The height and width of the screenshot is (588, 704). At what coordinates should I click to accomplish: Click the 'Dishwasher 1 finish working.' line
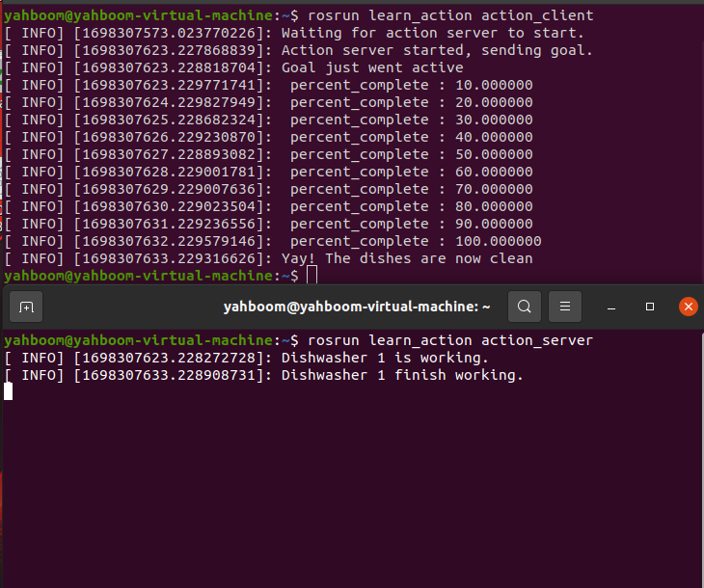(263, 375)
